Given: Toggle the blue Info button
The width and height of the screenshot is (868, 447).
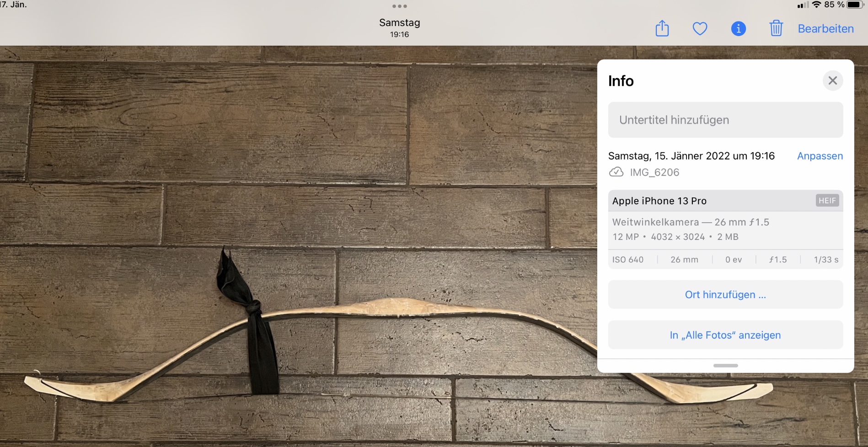Looking at the screenshot, I should pos(738,29).
